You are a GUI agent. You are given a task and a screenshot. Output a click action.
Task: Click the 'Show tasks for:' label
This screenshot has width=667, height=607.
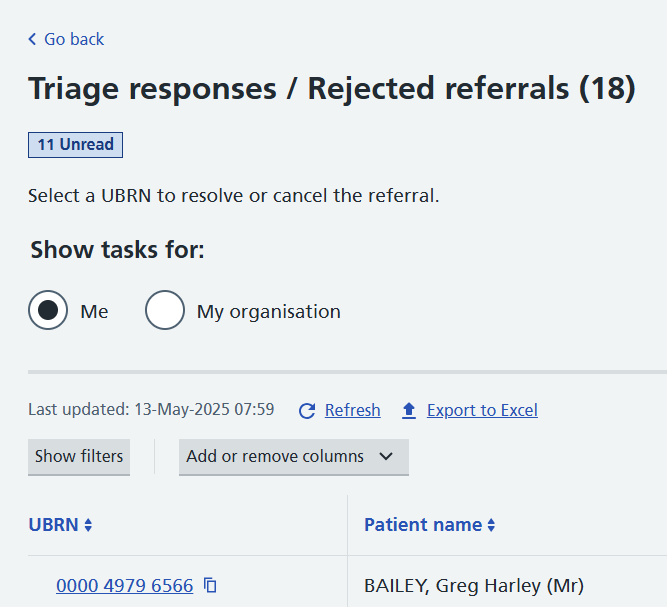pyautogui.click(x=117, y=249)
